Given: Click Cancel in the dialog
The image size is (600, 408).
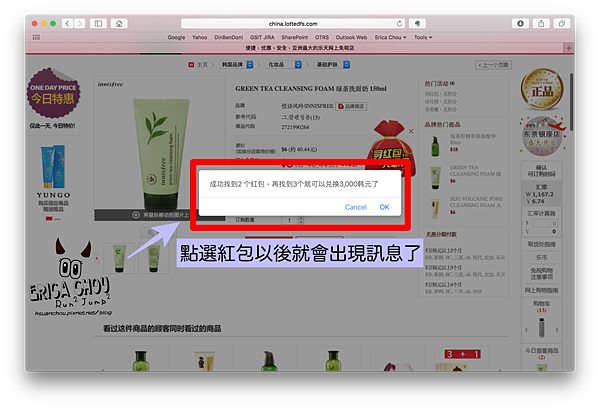Looking at the screenshot, I should 355,207.
